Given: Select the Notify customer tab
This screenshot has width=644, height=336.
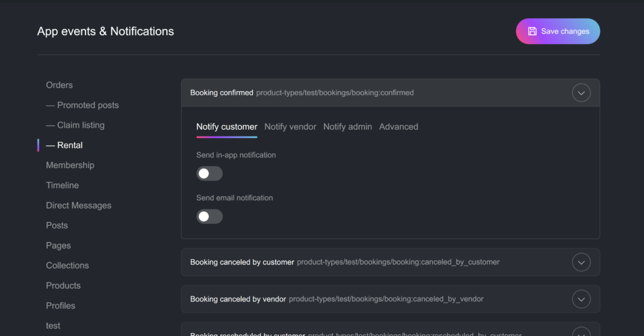Looking at the screenshot, I should pyautogui.click(x=226, y=126).
